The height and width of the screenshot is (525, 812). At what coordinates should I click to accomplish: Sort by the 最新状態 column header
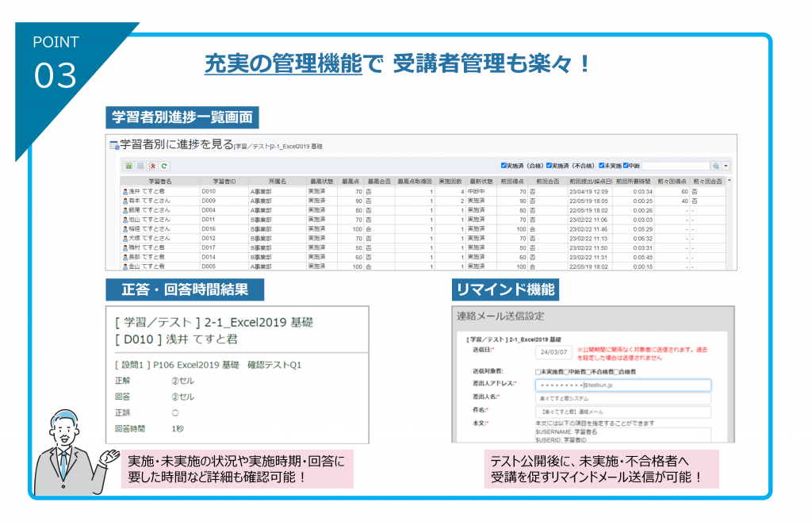(481, 182)
